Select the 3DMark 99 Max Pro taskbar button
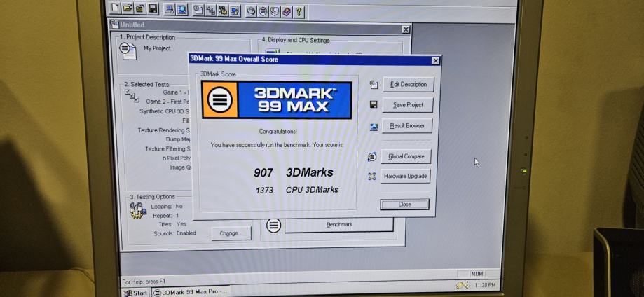644x297 pixels. click(191, 292)
